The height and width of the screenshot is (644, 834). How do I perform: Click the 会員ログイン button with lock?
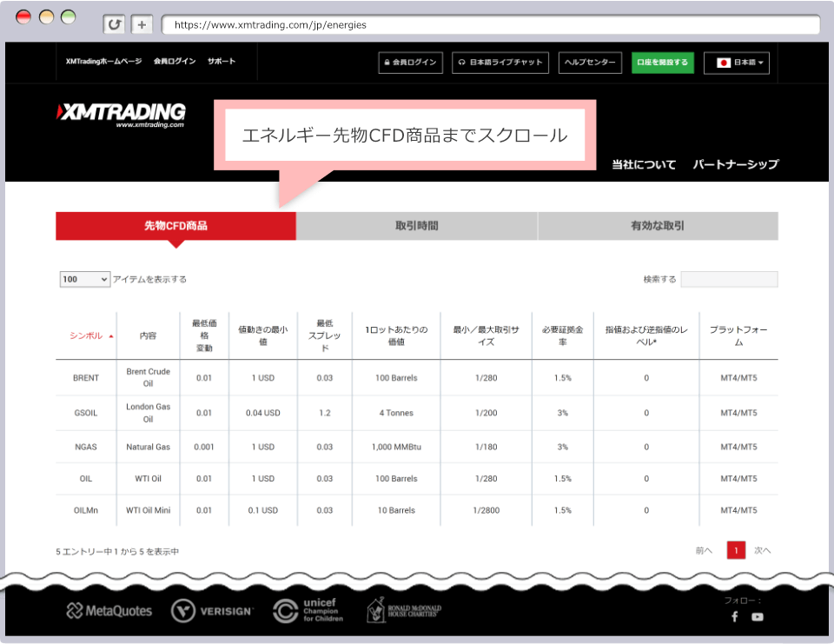coord(411,63)
